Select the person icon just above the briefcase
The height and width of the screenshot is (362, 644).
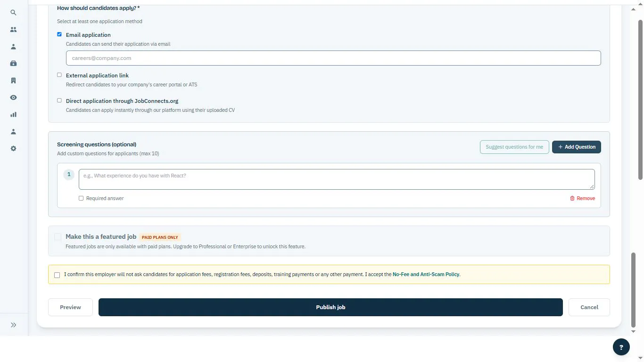[13, 47]
